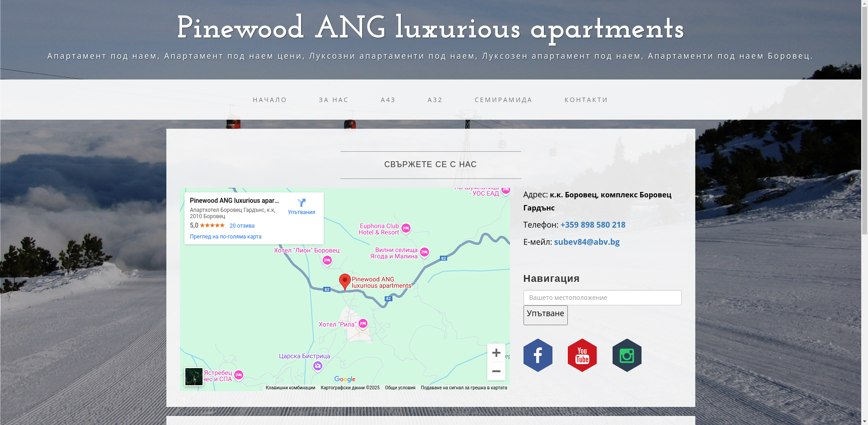Switch the map to satellite view
Screen dimensions: 868x425
click(x=193, y=376)
